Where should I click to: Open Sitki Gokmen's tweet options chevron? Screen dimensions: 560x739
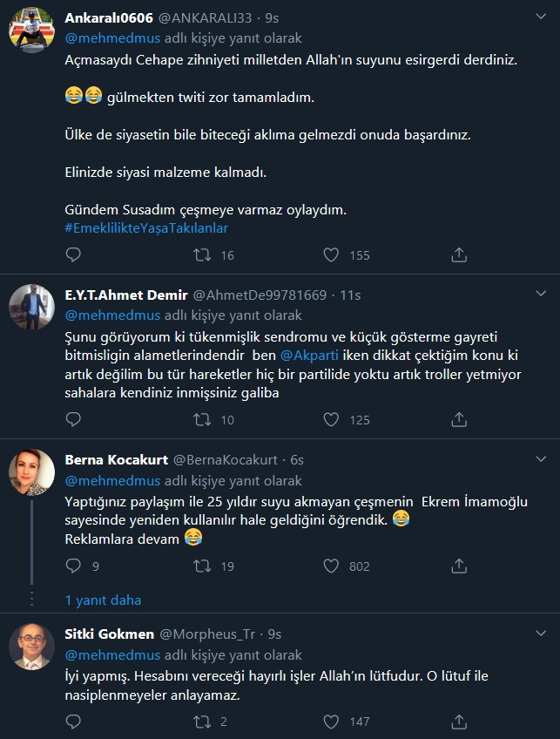pyautogui.click(x=540, y=634)
